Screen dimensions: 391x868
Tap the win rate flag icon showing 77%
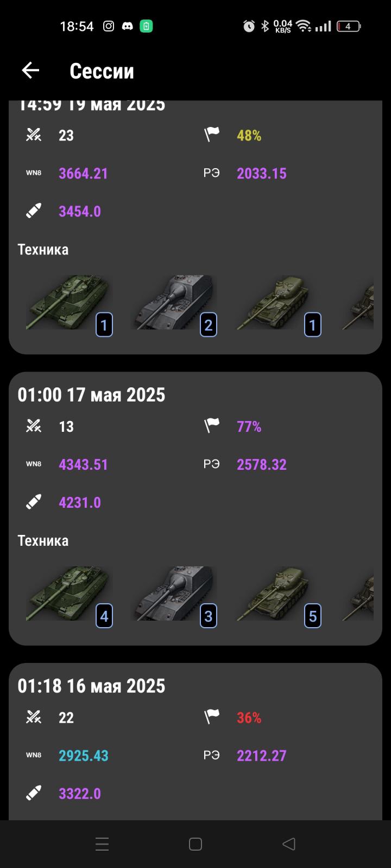pos(212,426)
